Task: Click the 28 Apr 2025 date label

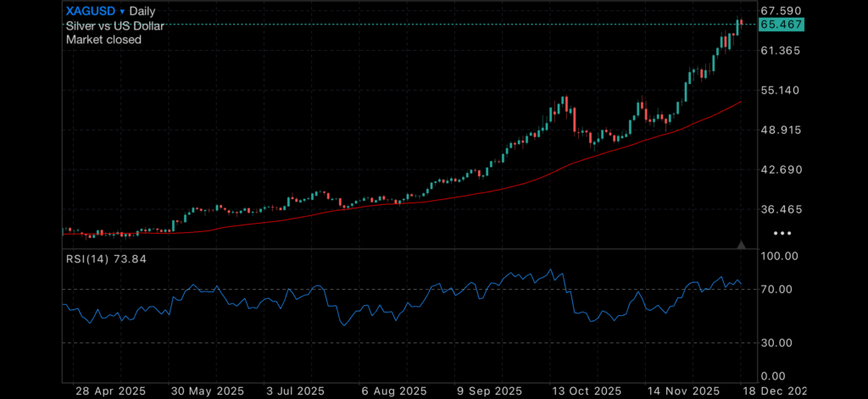Action: (113, 391)
